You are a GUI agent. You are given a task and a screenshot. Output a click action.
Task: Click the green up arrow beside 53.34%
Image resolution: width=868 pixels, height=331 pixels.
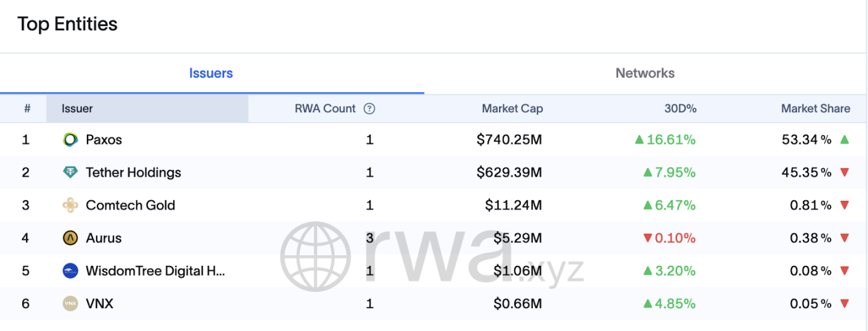(x=844, y=139)
